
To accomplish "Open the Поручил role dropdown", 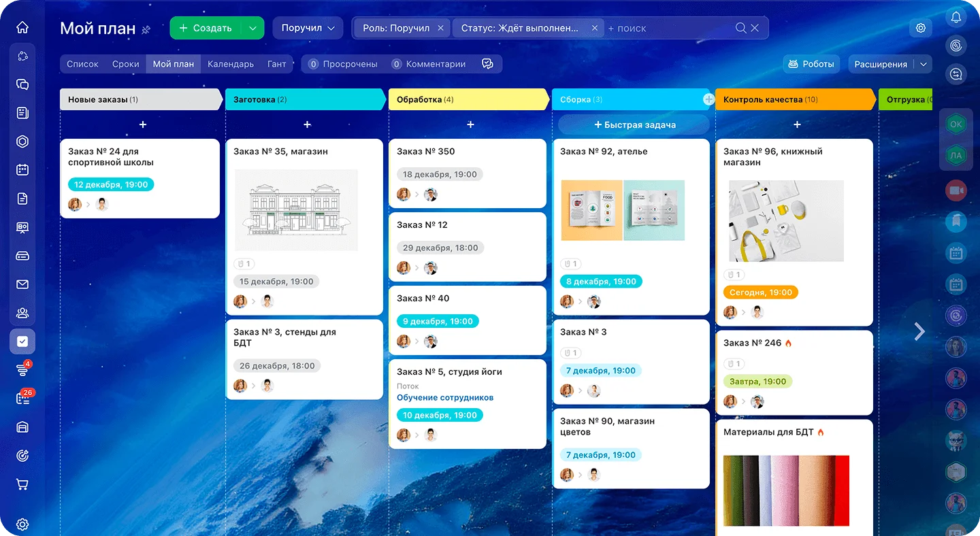I will click(x=308, y=28).
